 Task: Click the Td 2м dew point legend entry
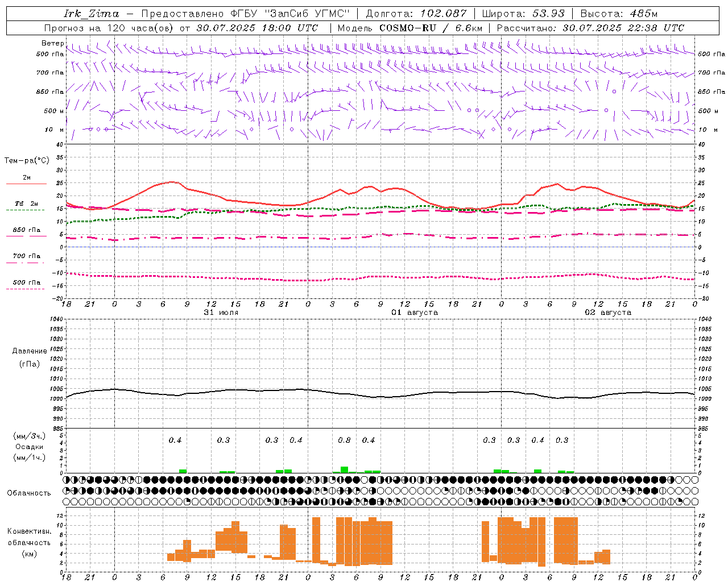tap(27, 203)
